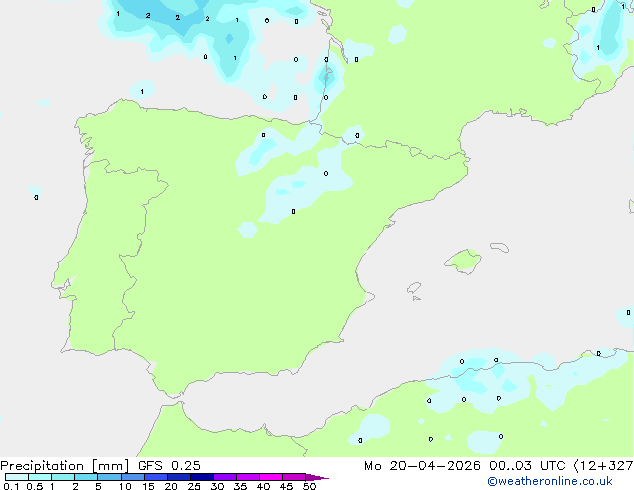Click the legend label "25"
Viewport: 634px width, 490px height.
[x=194, y=486]
